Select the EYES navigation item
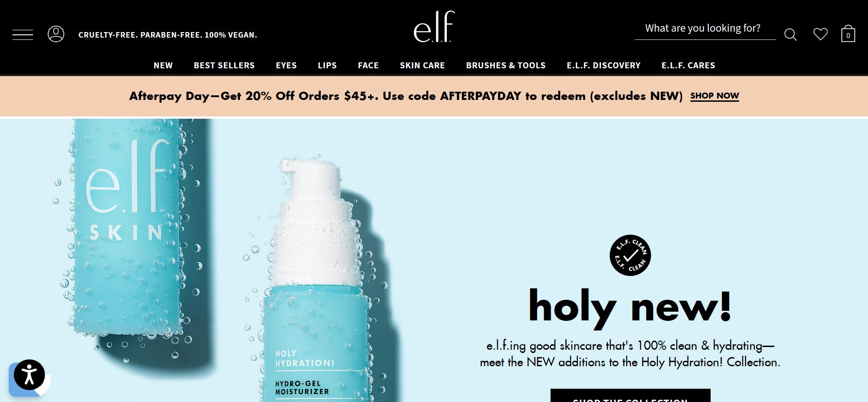The image size is (868, 402). click(x=286, y=66)
